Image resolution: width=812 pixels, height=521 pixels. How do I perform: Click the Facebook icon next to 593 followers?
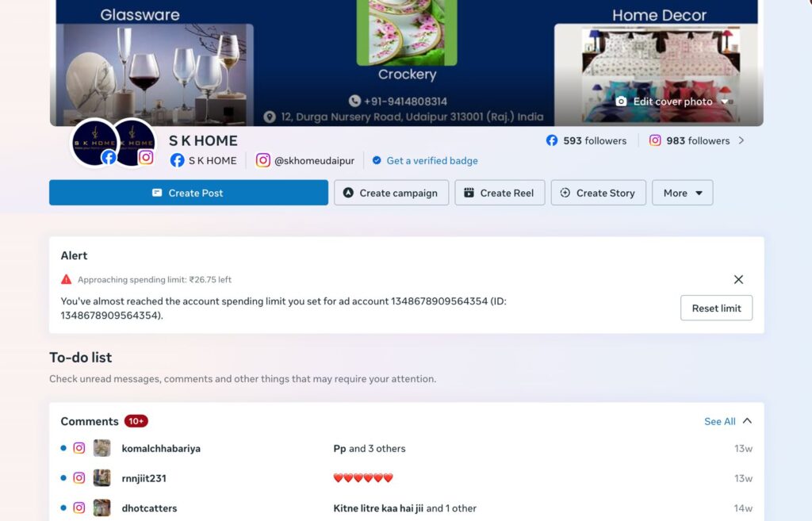pos(552,140)
